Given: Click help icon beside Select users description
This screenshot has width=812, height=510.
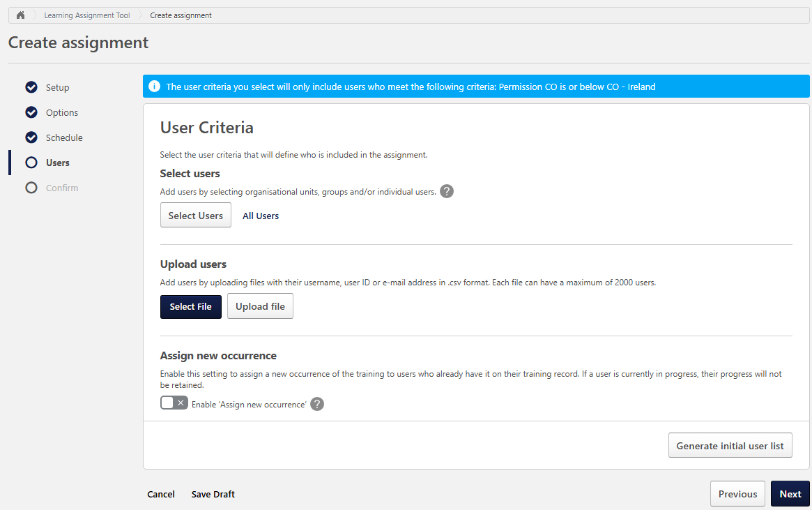Looking at the screenshot, I should [447, 191].
